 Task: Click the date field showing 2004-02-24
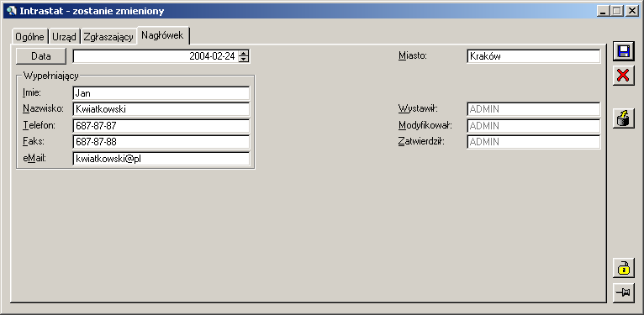[156, 56]
